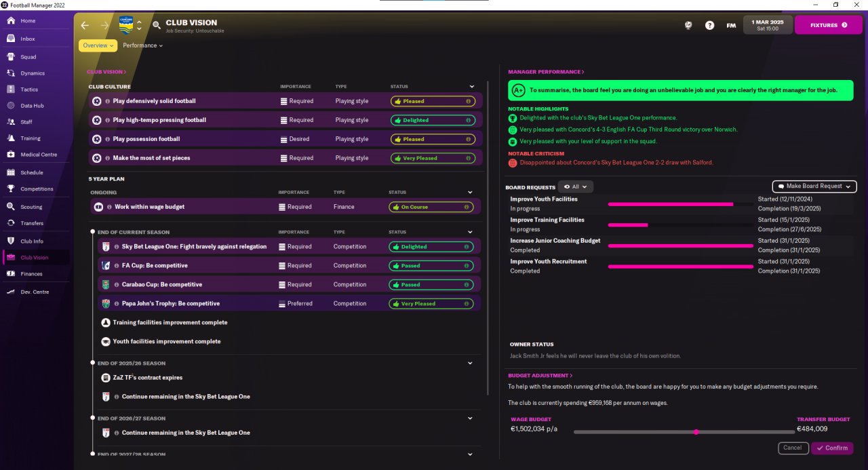Select the Carabao Cup: Be competitive row
The image size is (868, 470).
[289, 285]
